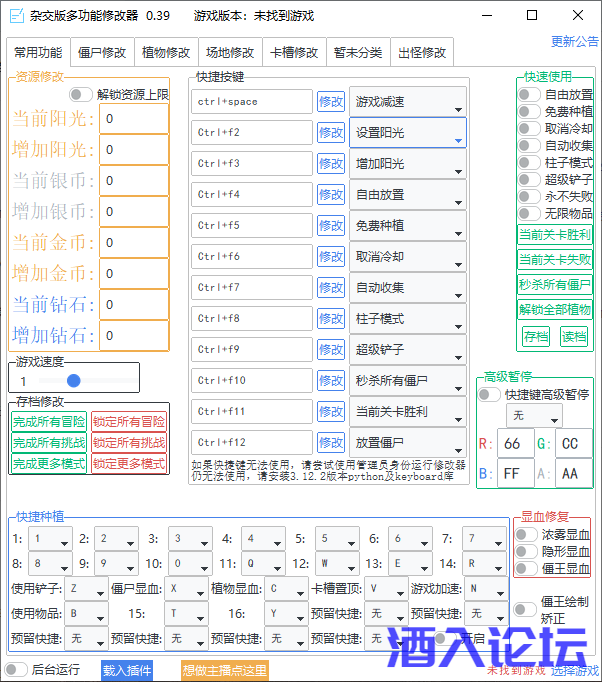Open the 放置僵尸 action dropdown
The height and width of the screenshot is (682, 602).
pos(408,443)
